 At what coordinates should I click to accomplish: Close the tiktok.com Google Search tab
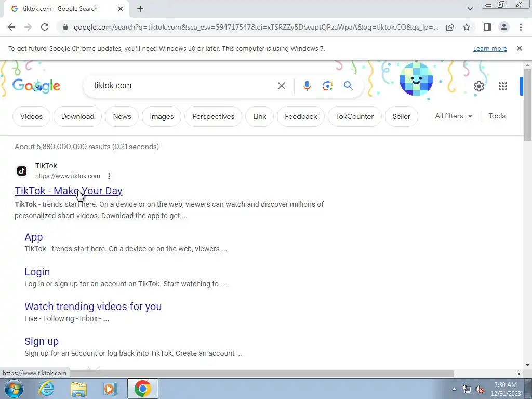click(x=121, y=9)
